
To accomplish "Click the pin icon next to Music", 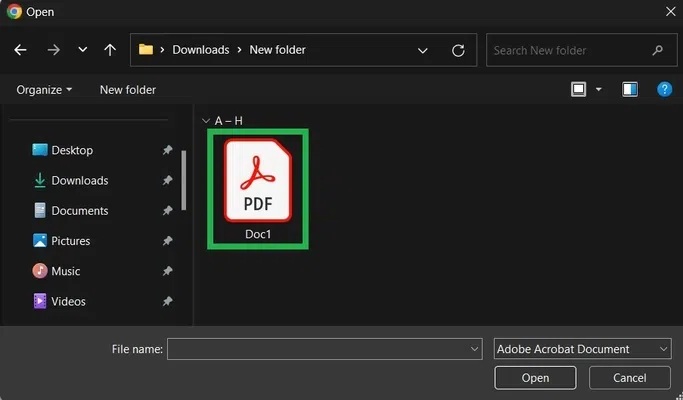I will click(167, 271).
